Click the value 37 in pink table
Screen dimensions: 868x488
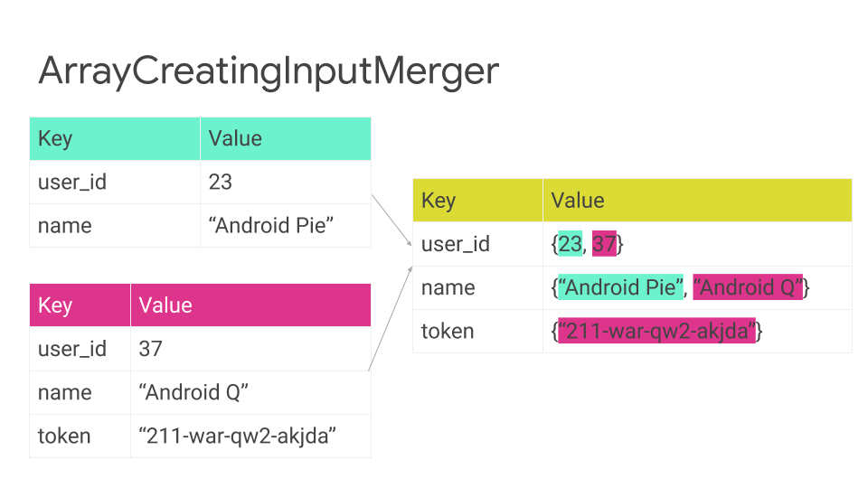[x=151, y=349]
